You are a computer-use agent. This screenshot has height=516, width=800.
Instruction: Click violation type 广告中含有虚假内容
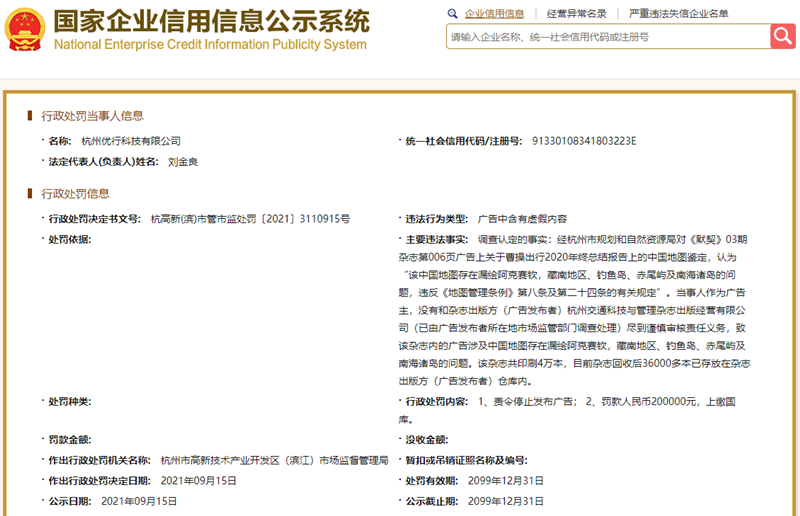(x=522, y=219)
